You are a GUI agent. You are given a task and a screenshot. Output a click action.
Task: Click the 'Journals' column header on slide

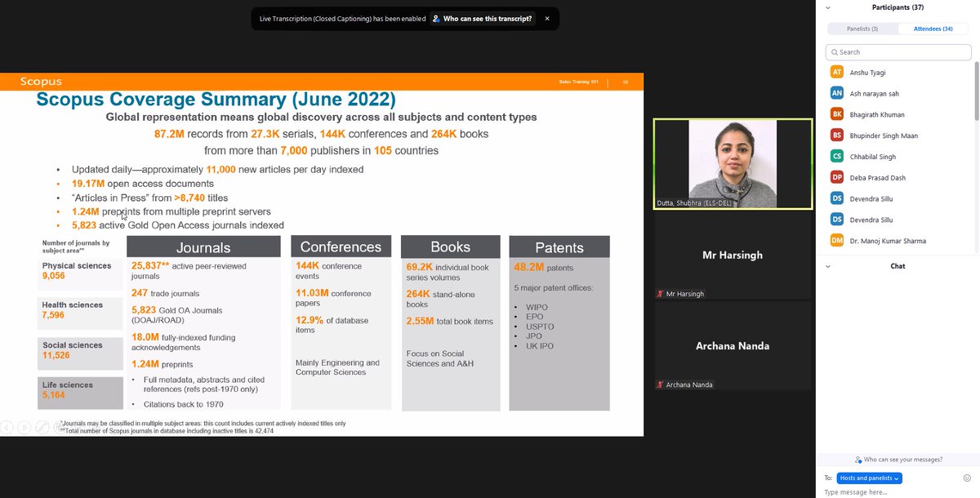pyautogui.click(x=203, y=247)
